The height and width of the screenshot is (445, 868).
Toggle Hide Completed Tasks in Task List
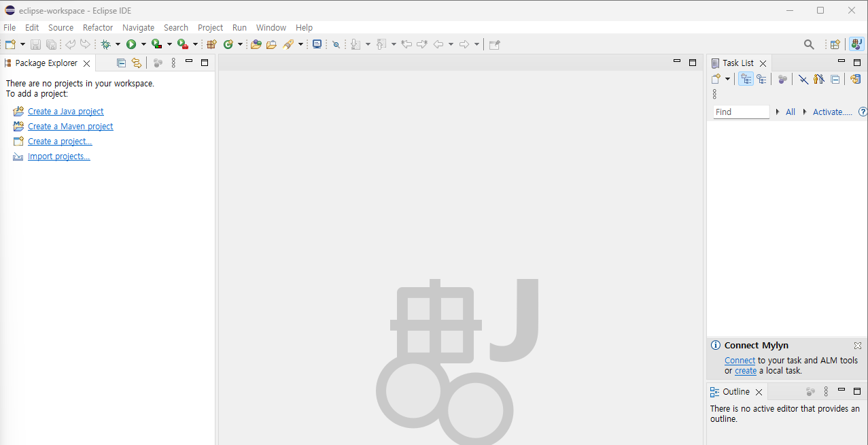803,79
